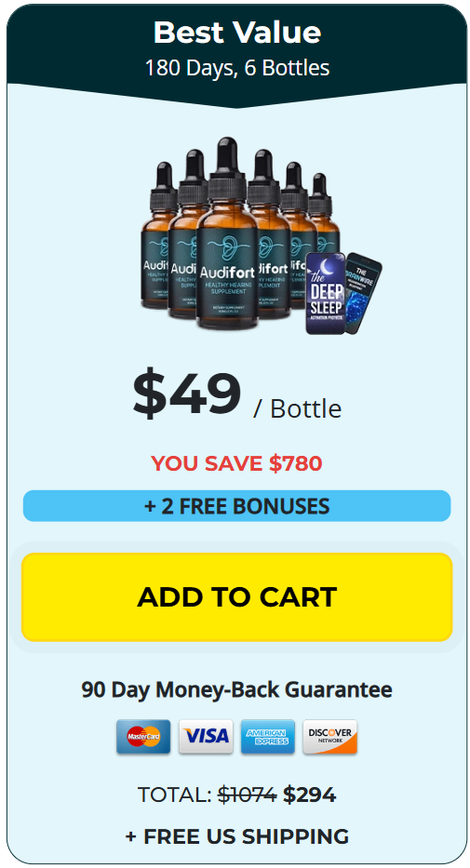The image size is (470, 868).
Task: Click the ADD TO CART button
Action: coord(237,596)
